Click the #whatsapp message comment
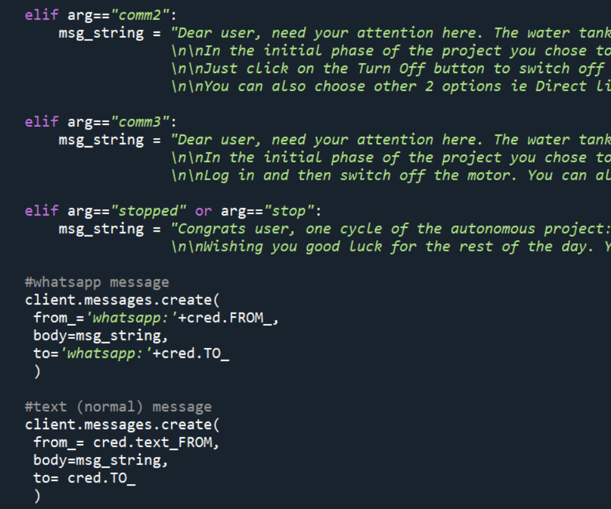 (97, 282)
